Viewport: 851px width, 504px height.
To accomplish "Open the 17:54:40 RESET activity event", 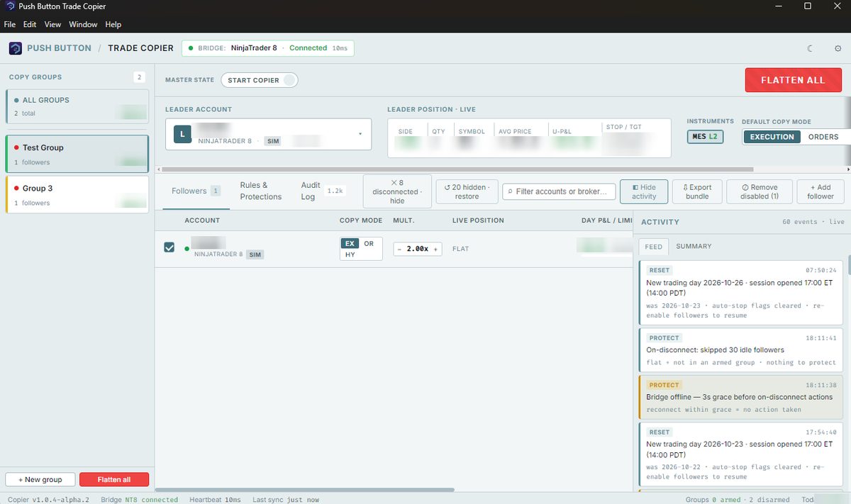I will (742, 454).
